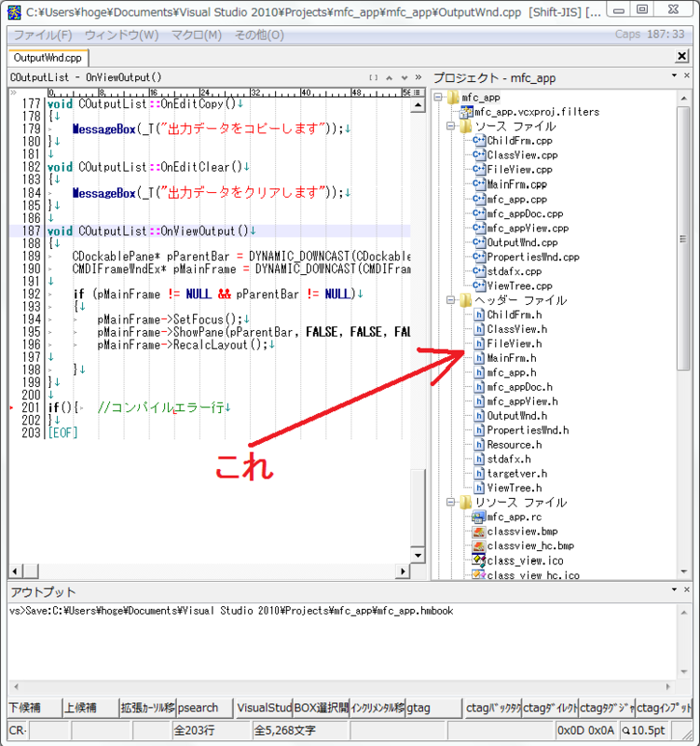Click the project tree scrollbar up arrow
This screenshot has height=746, width=700.
click(x=684, y=98)
